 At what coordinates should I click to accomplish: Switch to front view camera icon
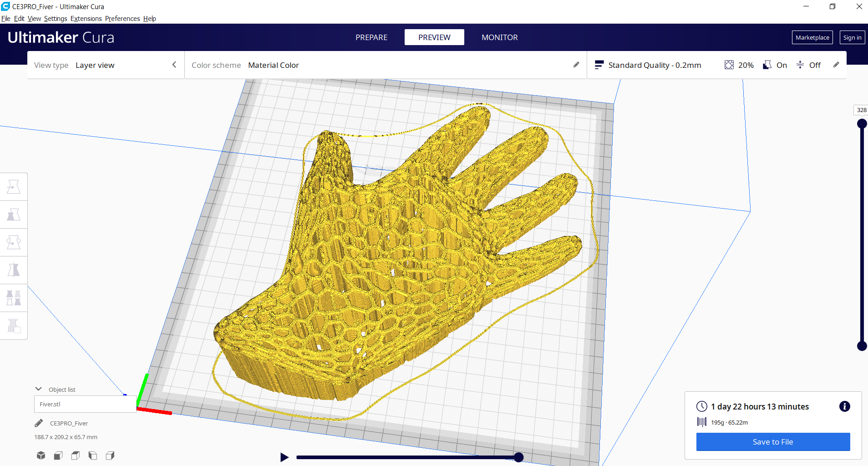pyautogui.click(x=58, y=455)
